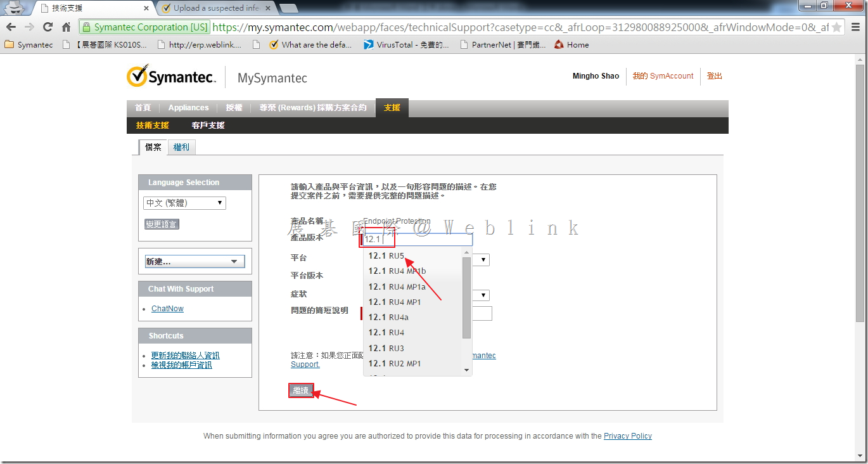The width and height of the screenshot is (868, 464).
Task: Open a new browser tab
Action: coord(288,8)
